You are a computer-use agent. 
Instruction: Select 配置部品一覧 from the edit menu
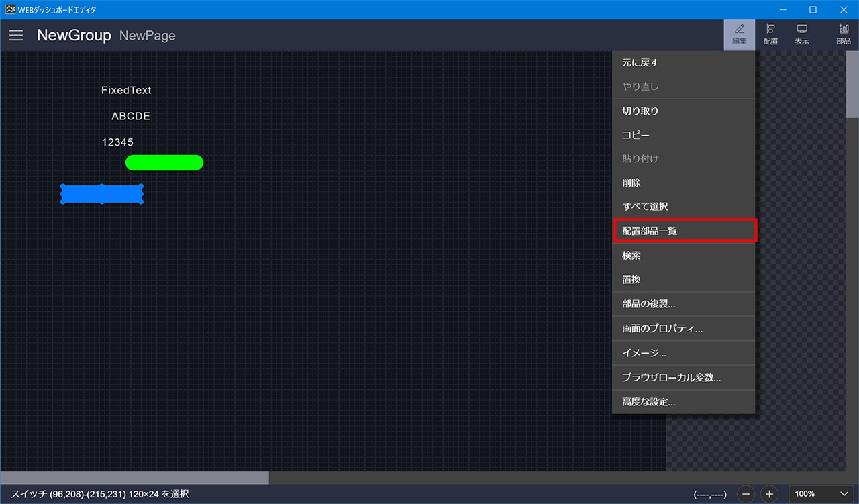(683, 231)
